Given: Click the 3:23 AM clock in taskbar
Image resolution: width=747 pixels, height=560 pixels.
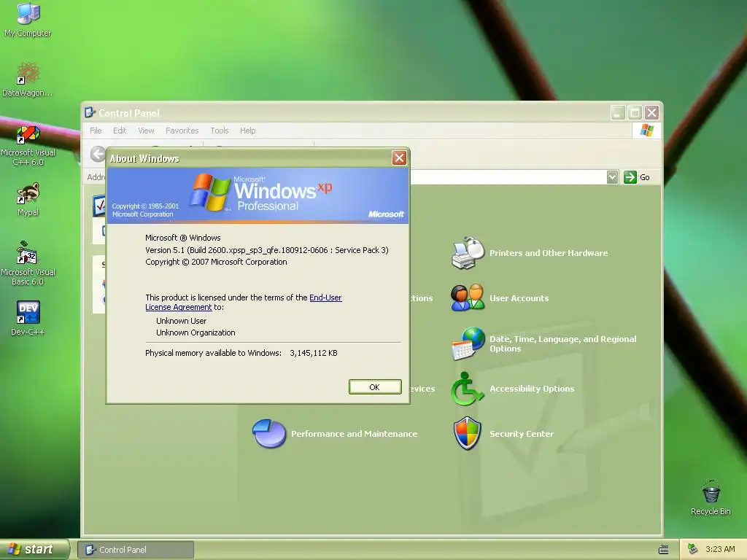Looking at the screenshot, I should 720,549.
